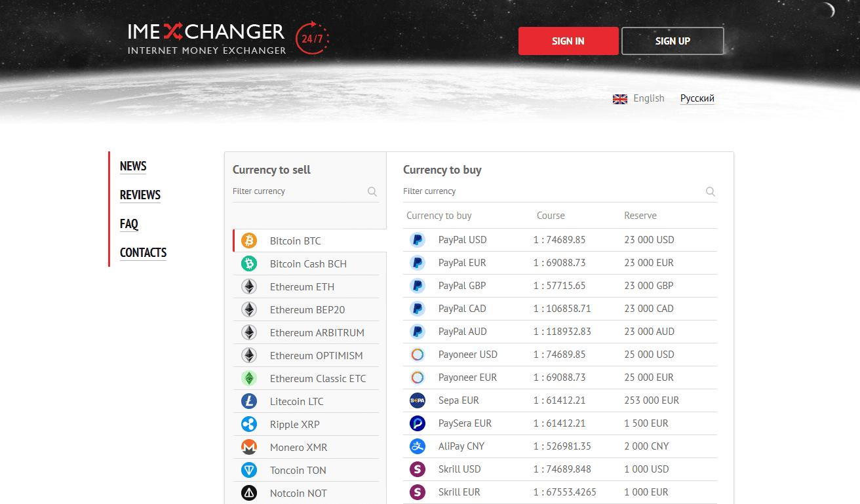Click the search magnifier in Currency to buy

[x=710, y=192]
